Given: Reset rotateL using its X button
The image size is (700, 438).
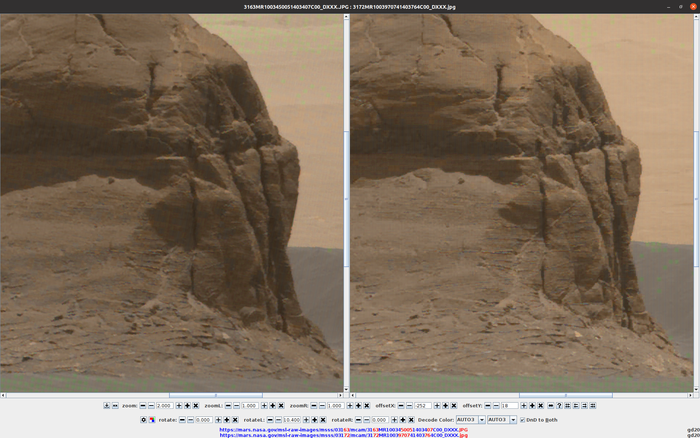Looking at the screenshot, I should (323, 420).
